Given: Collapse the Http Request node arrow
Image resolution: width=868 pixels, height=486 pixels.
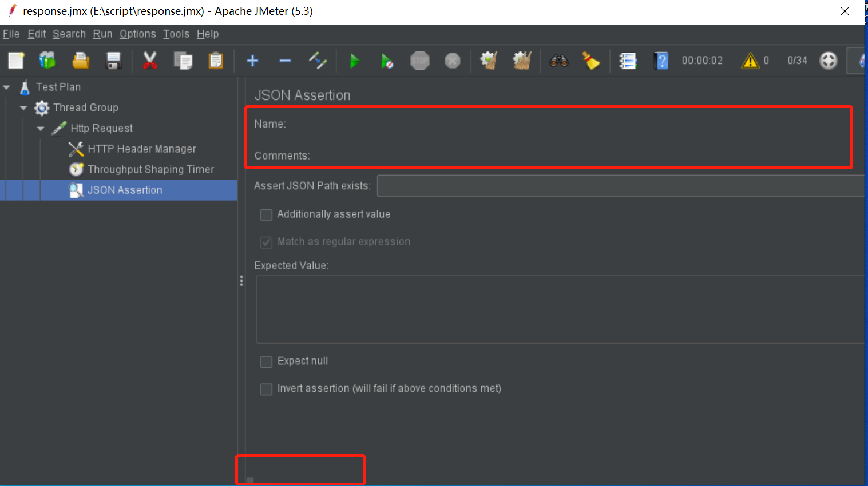Looking at the screenshot, I should click(x=41, y=129).
